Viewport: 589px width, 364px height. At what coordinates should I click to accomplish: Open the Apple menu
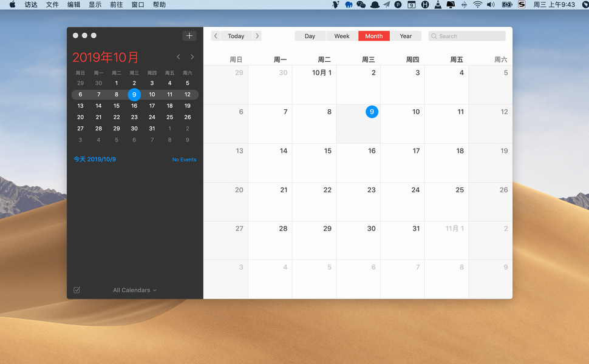pyautogui.click(x=12, y=4)
